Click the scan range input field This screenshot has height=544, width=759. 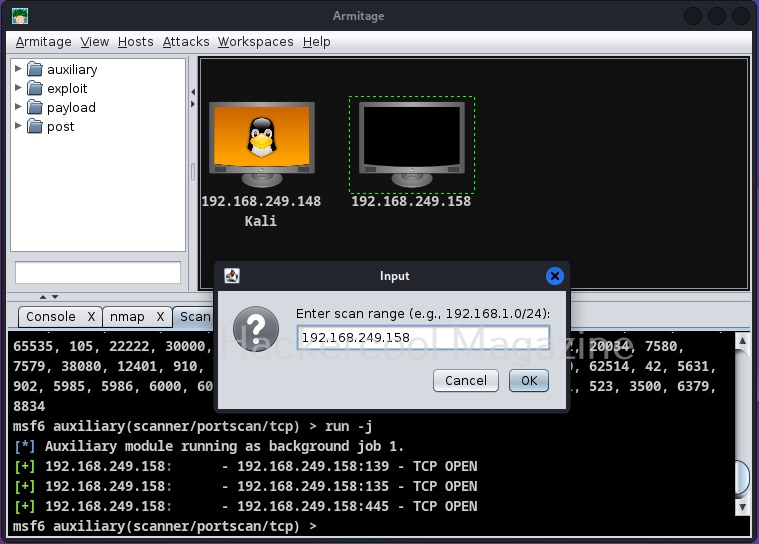click(423, 337)
